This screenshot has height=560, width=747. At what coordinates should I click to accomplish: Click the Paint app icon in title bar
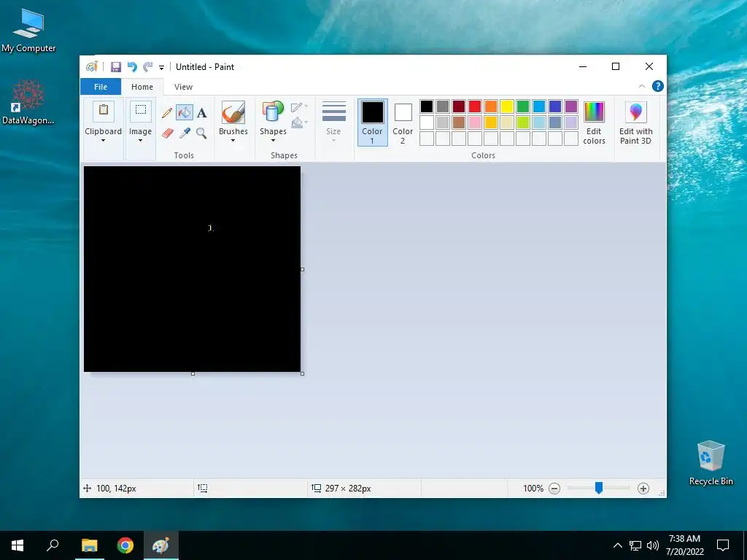click(91, 67)
